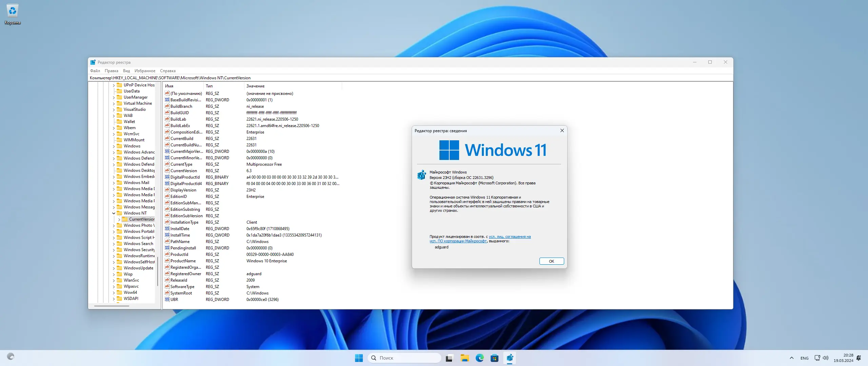Click the ProductName string value icon

(x=167, y=261)
